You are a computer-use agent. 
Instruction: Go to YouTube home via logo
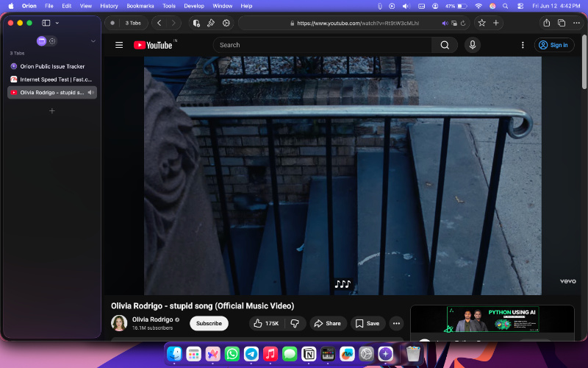tap(153, 45)
